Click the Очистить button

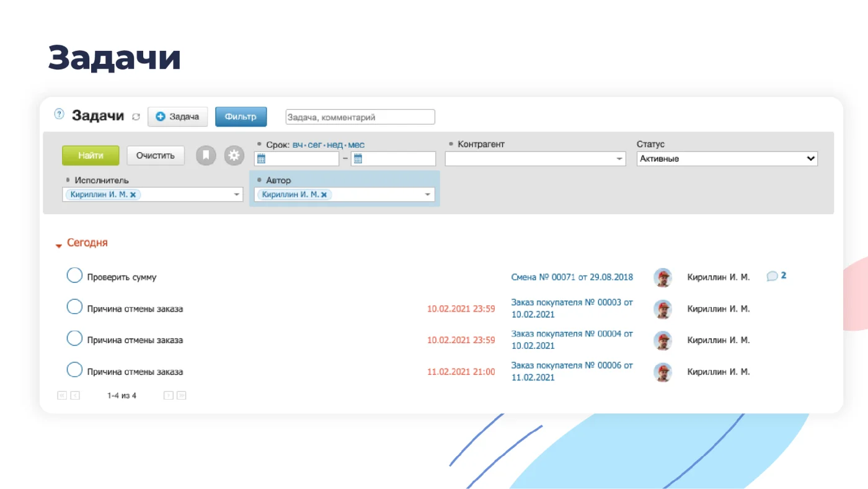[156, 155]
